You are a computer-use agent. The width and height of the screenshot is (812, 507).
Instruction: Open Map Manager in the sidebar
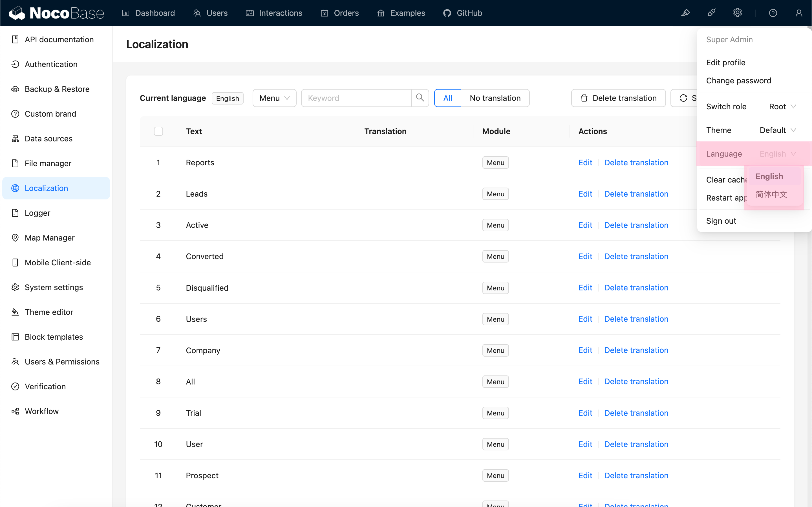click(x=49, y=238)
